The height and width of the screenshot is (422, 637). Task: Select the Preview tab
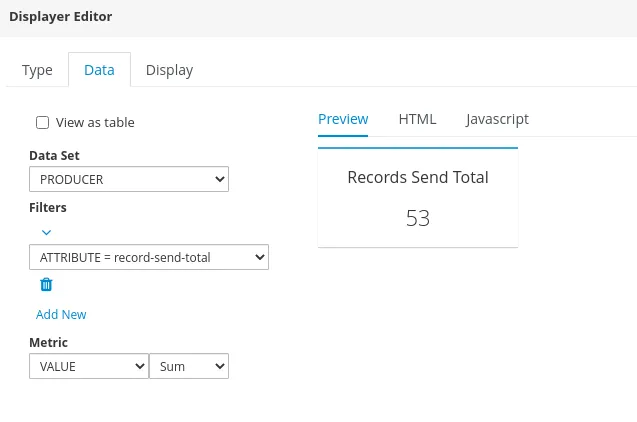[x=343, y=119]
